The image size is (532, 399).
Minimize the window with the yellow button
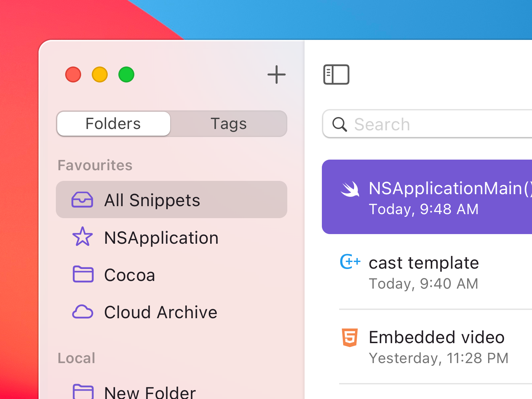[100, 74]
